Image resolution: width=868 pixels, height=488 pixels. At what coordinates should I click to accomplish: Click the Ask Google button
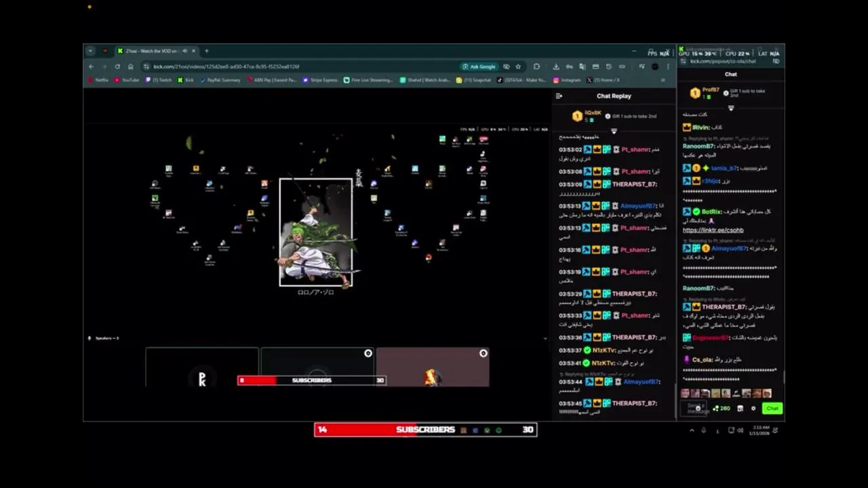[x=479, y=66]
